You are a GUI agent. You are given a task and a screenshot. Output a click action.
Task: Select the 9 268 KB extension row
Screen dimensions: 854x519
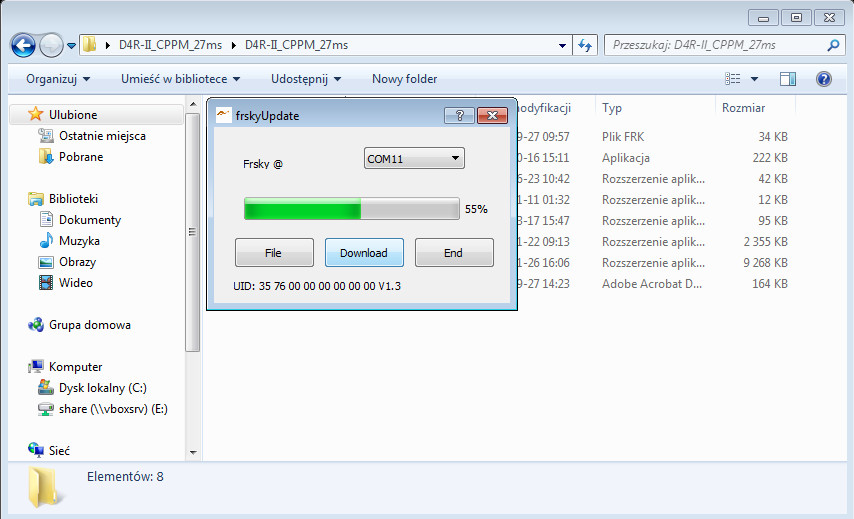[x=652, y=263]
